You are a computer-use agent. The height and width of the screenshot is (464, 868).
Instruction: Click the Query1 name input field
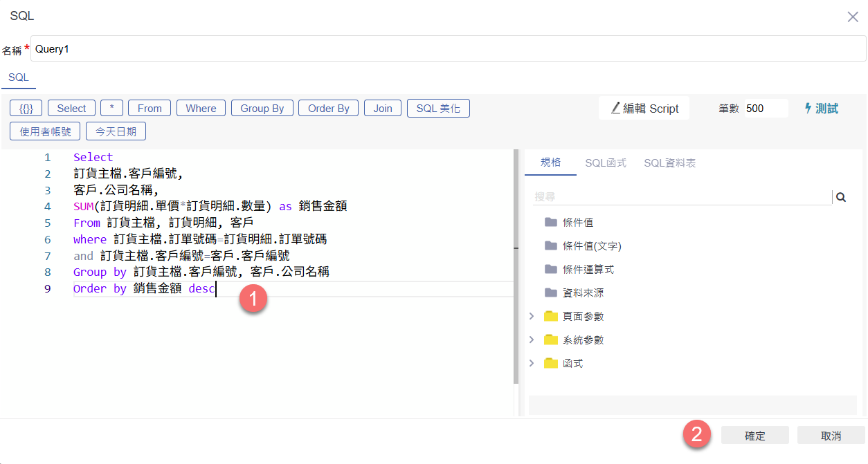point(447,49)
